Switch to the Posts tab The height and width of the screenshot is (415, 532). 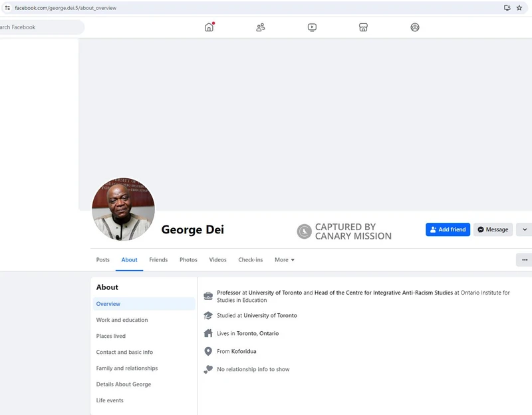pyautogui.click(x=102, y=259)
